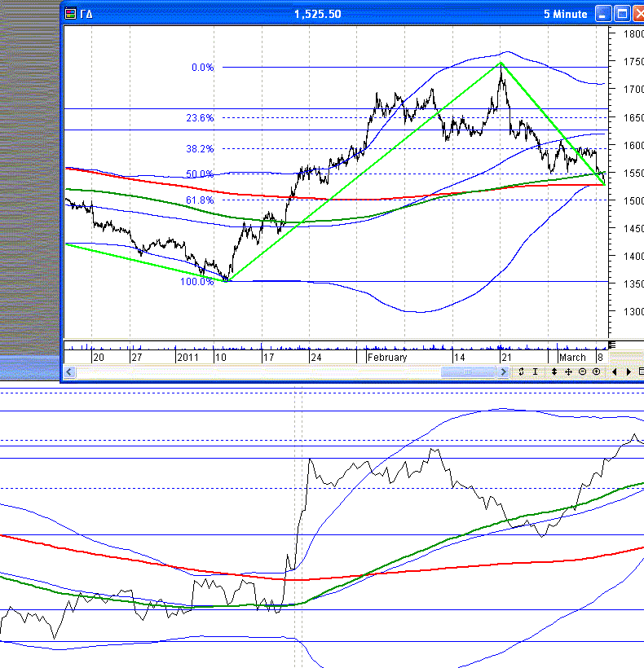Maximize the chart window
Viewport: 644px width, 668px height.
pyautogui.click(x=621, y=14)
